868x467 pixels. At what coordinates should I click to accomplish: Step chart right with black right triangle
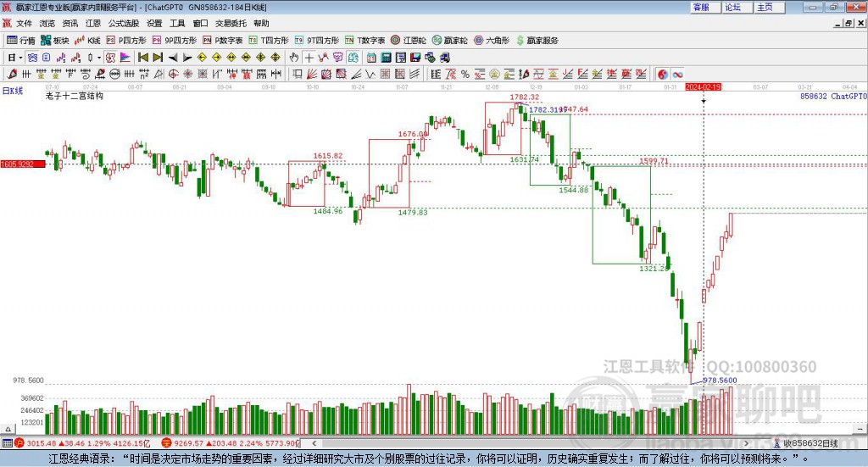click(x=187, y=58)
